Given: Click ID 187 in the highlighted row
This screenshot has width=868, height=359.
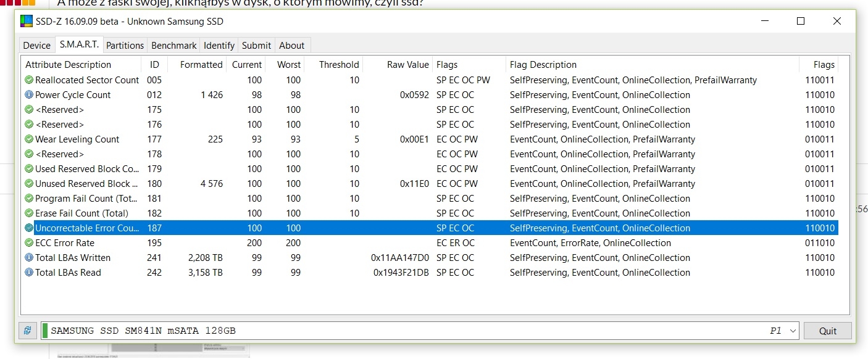Looking at the screenshot, I should coord(154,228).
